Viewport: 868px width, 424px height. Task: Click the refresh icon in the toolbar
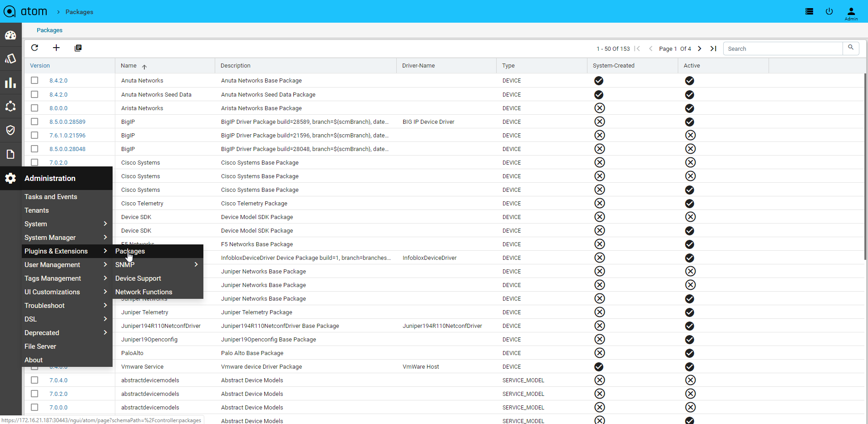pos(35,48)
